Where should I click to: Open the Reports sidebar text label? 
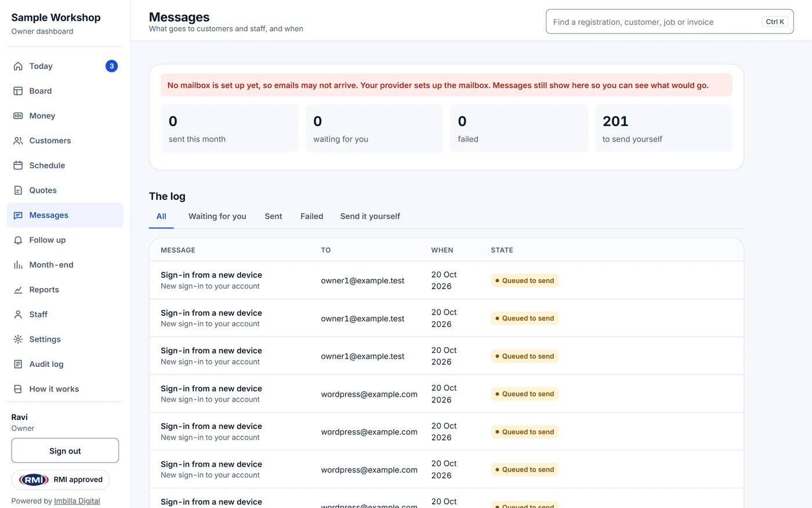pyautogui.click(x=44, y=290)
